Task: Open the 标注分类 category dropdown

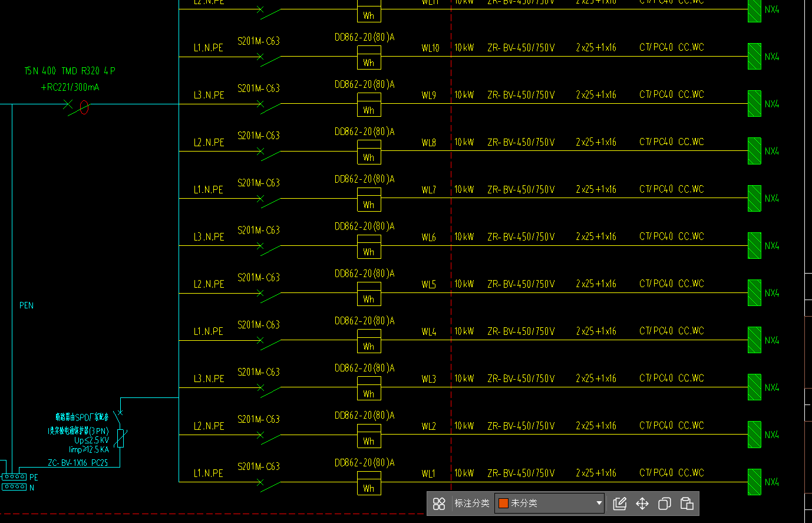Action: pos(549,504)
